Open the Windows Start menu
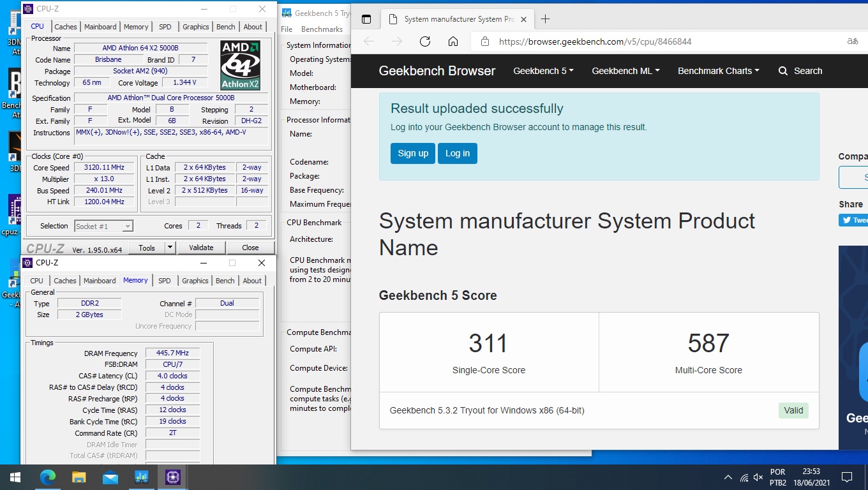Viewport: 868px width, 490px height. (x=15, y=477)
